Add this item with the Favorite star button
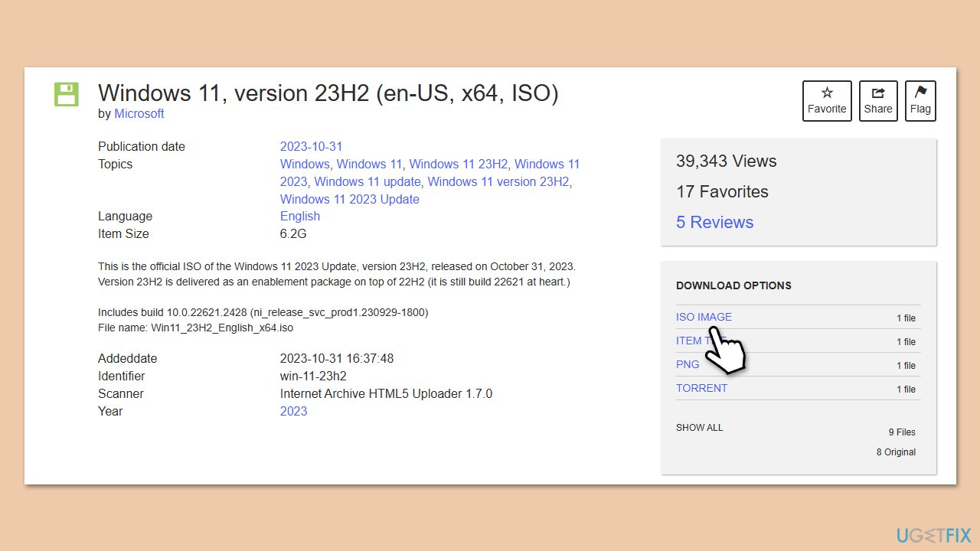980x551 pixels. point(827,101)
